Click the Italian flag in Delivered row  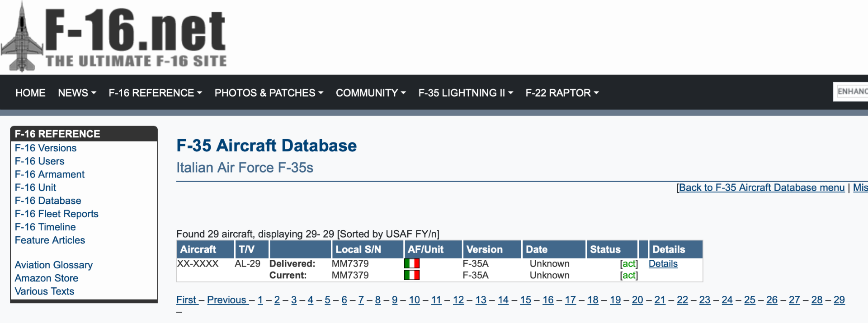point(411,263)
